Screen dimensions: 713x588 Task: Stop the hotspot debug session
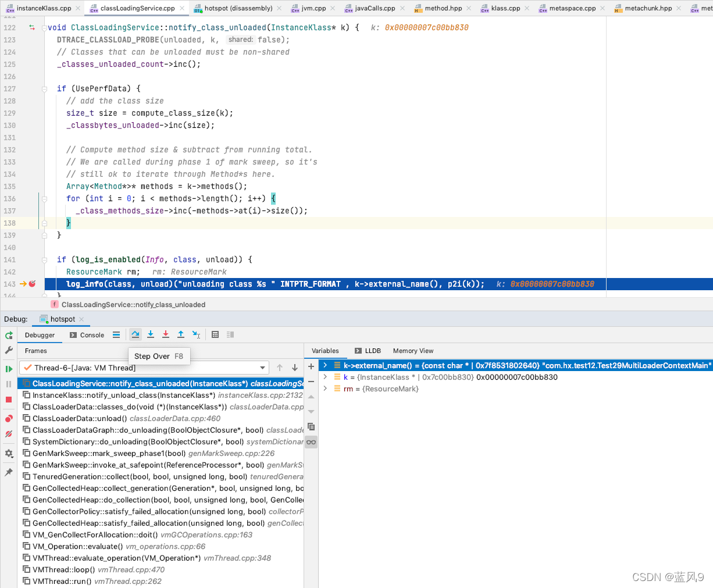coord(8,400)
